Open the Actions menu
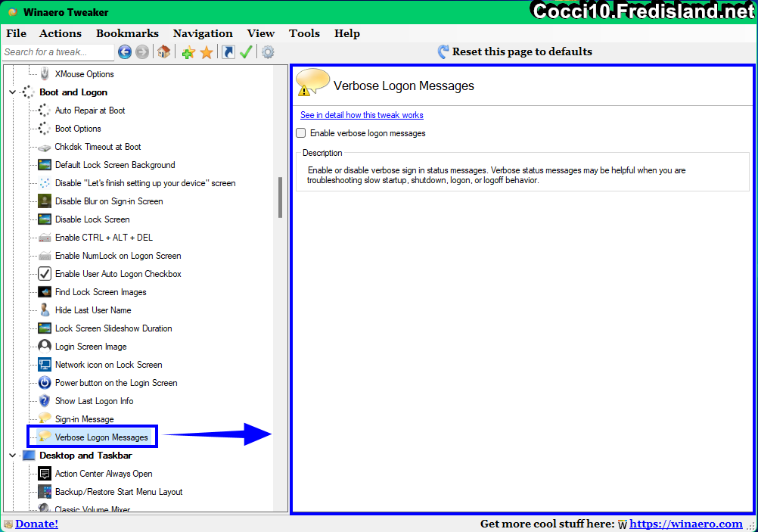Image resolution: width=758 pixels, height=532 pixels. tap(61, 33)
